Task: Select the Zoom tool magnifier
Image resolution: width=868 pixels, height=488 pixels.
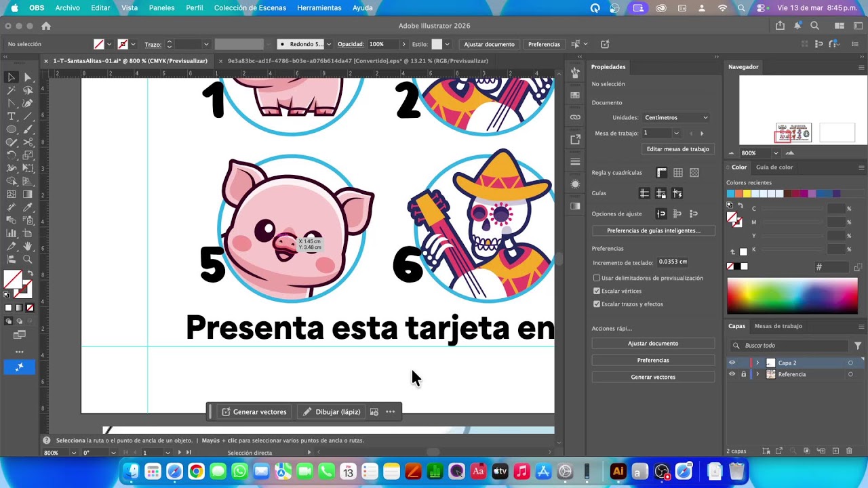Action: 28,259
